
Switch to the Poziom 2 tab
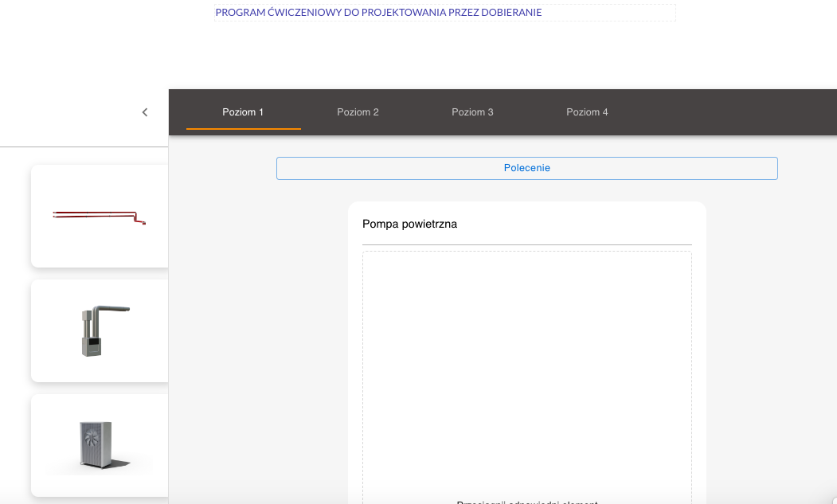tap(358, 111)
